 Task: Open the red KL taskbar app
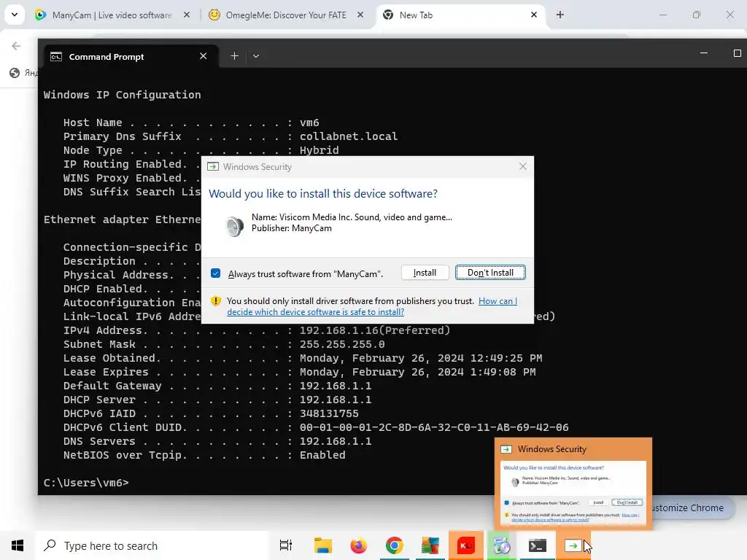click(x=466, y=545)
